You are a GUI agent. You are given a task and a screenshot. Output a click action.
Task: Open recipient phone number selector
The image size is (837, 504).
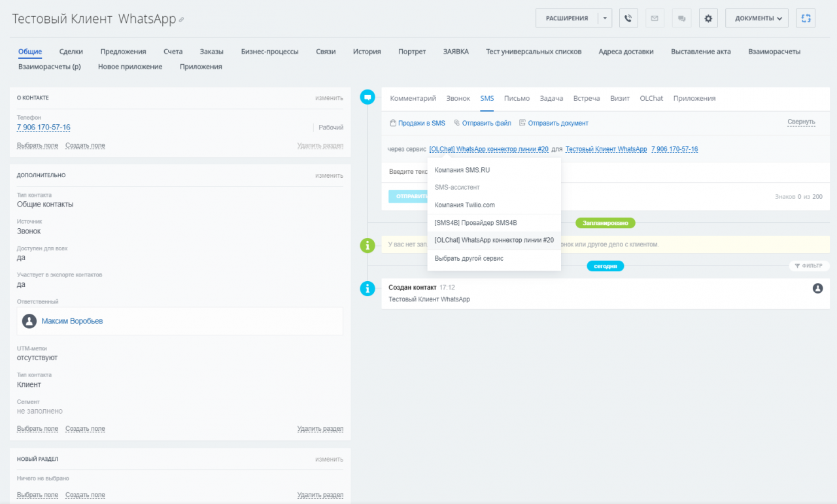[x=674, y=149]
